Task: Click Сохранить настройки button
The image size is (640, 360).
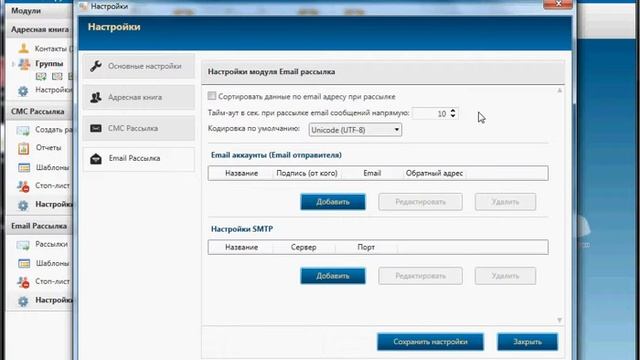Action: click(x=430, y=342)
